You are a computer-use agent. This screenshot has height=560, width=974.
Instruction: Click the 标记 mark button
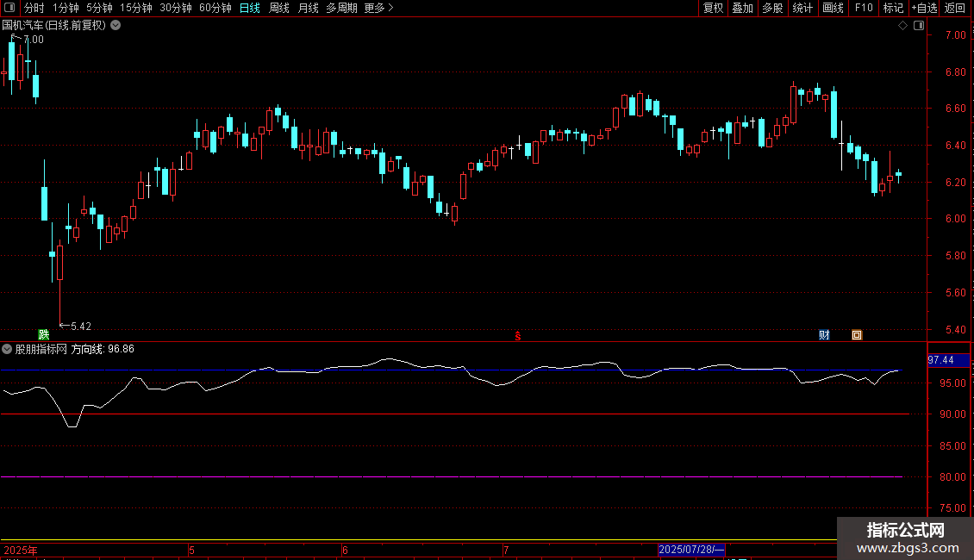893,8
